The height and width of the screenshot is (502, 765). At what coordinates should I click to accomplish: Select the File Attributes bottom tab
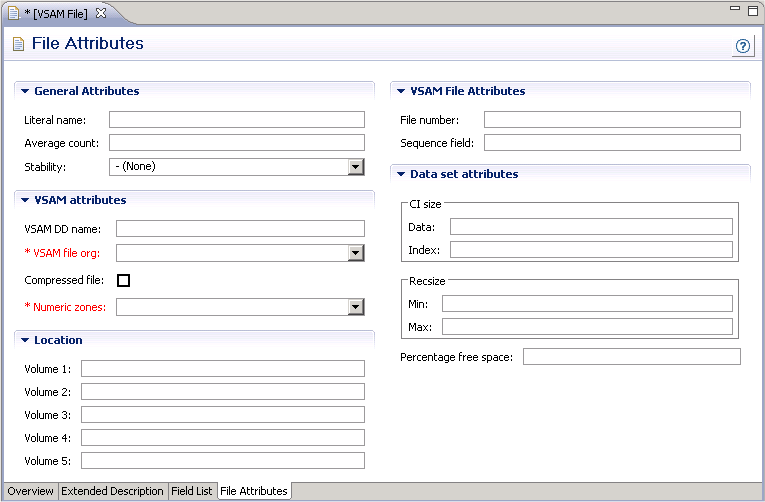254,491
